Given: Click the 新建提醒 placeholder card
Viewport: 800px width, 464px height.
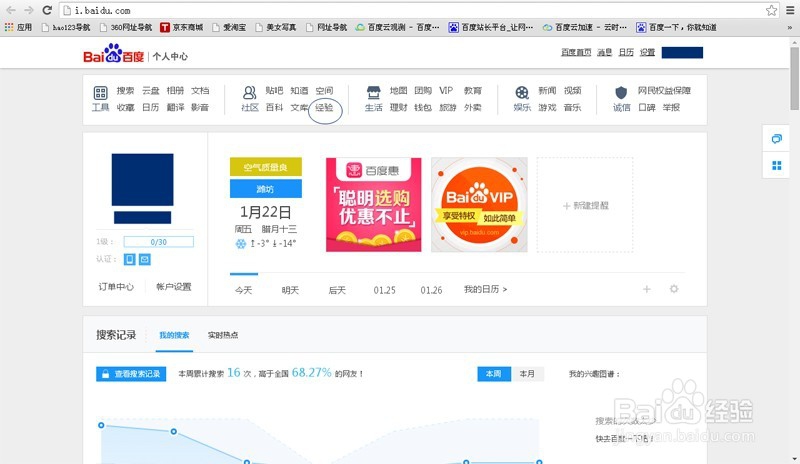Looking at the screenshot, I should [x=585, y=205].
